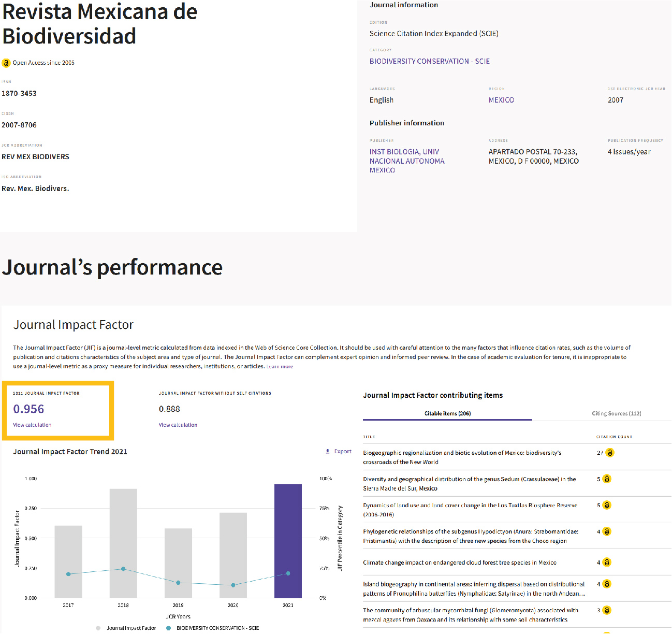Click the Phylogenetic relationships of subgenus Hypodictyon title
Viewport: 672px width, 634px height.
(x=471, y=536)
